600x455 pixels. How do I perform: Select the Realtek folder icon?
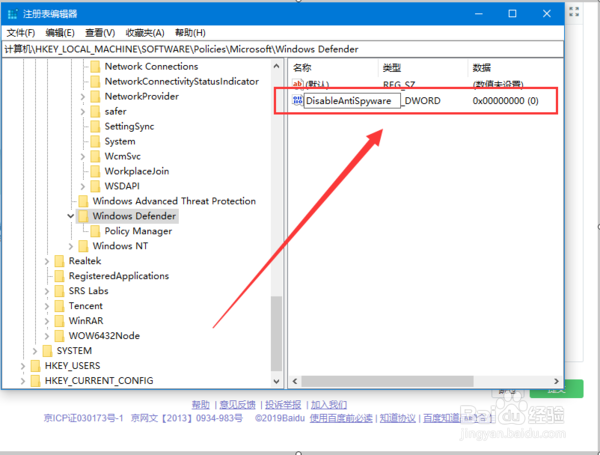pyautogui.click(x=59, y=261)
